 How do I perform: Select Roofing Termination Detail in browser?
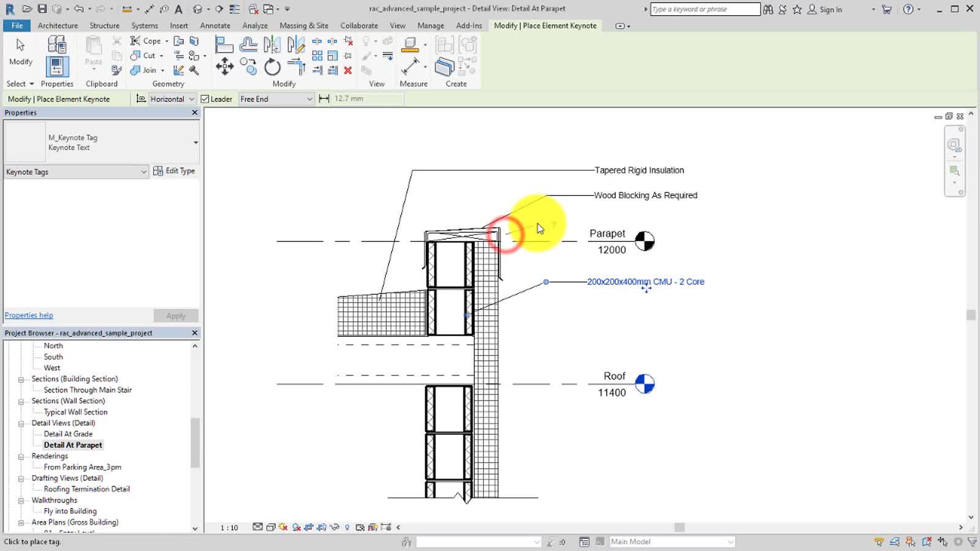click(86, 489)
